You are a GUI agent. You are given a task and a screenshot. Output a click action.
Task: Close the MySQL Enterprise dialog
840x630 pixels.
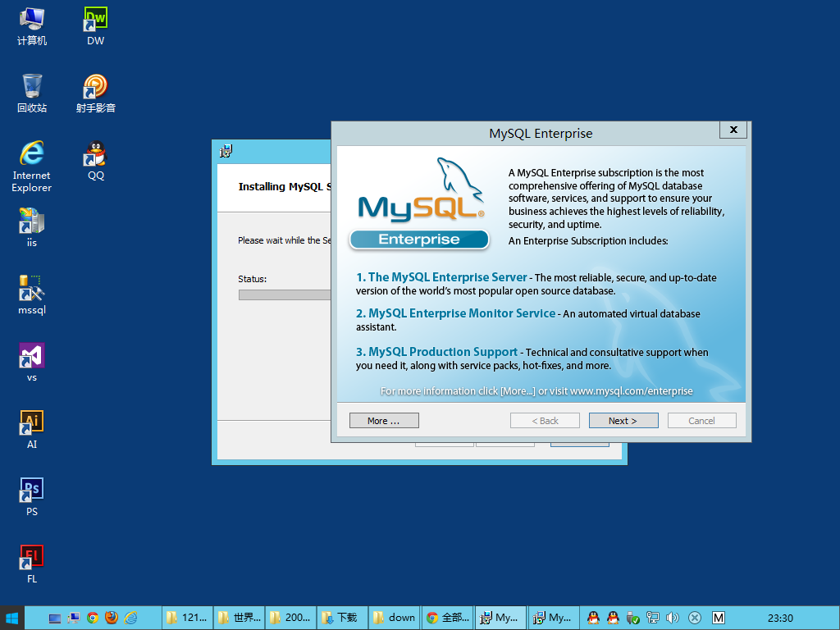pyautogui.click(x=733, y=130)
